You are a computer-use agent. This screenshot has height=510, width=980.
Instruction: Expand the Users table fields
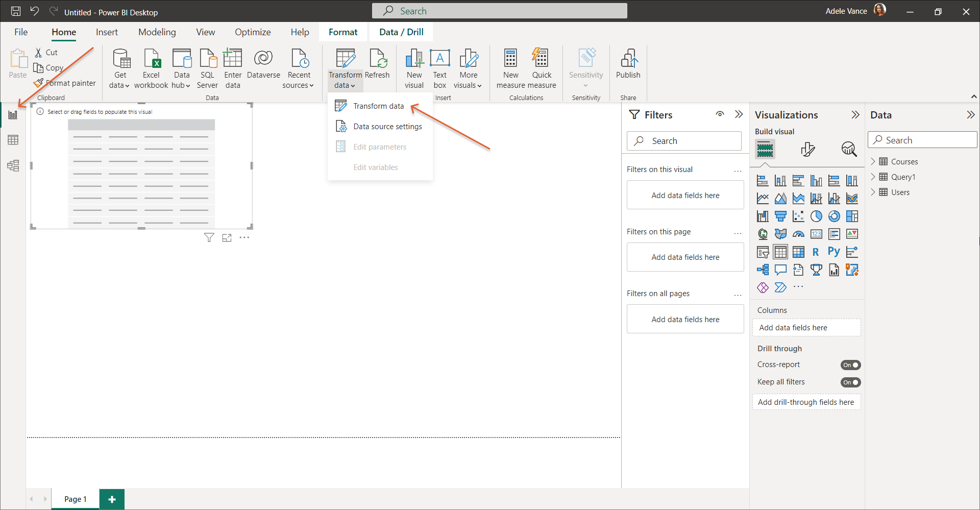[x=873, y=192]
